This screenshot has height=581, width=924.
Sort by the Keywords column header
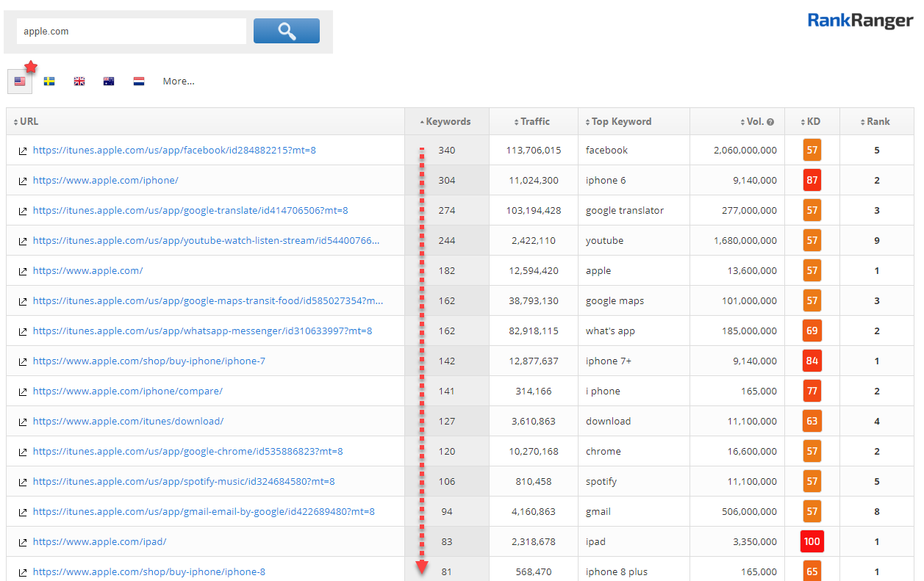tap(448, 122)
